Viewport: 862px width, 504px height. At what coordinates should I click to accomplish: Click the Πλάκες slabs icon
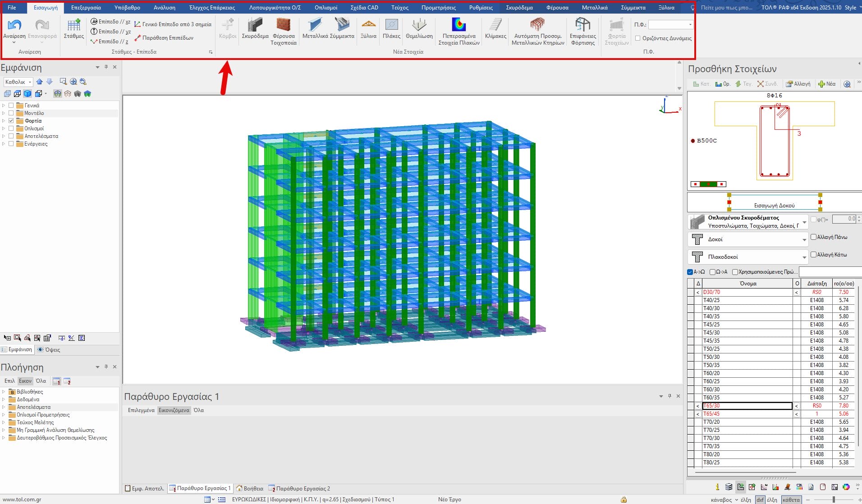click(x=391, y=27)
